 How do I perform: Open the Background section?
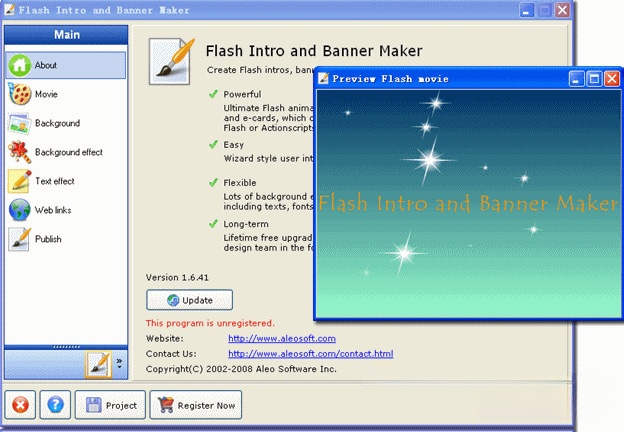[66, 123]
